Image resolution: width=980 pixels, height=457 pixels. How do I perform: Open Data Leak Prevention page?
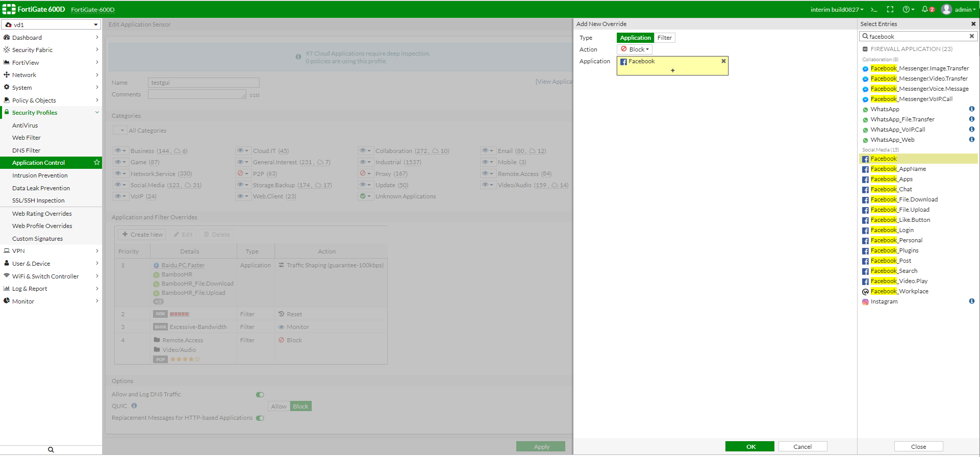pos(41,188)
